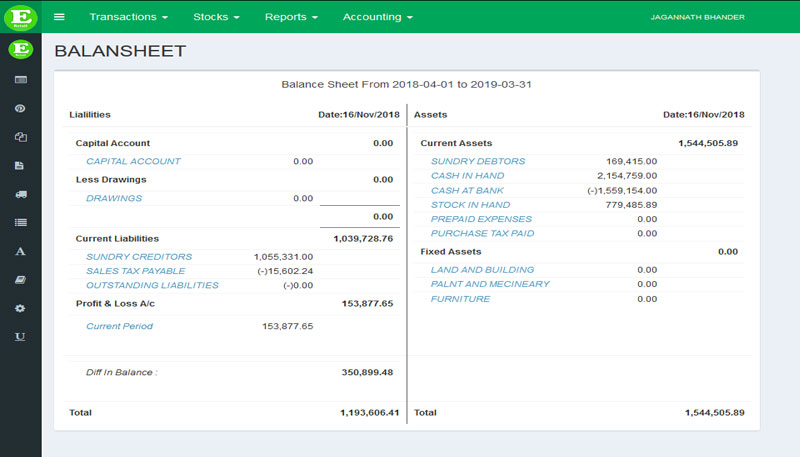Click the Profit & Loss A/c heading

(115, 303)
